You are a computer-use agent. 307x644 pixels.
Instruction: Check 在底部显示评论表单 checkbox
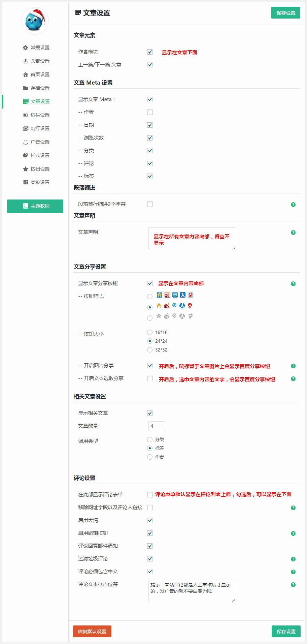(150, 495)
